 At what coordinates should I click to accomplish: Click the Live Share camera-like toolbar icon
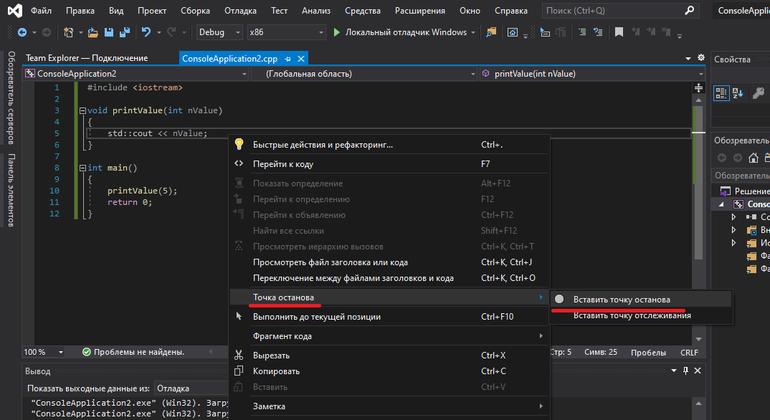tap(512, 32)
